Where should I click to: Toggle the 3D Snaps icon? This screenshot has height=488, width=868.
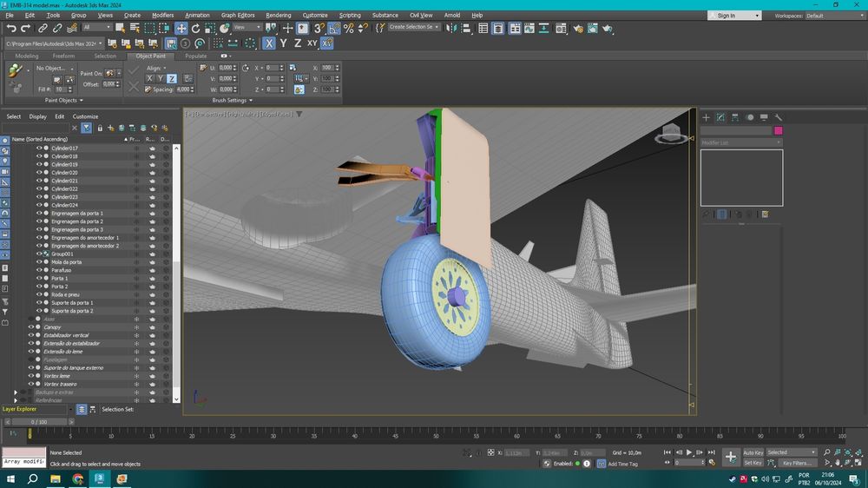point(319,28)
